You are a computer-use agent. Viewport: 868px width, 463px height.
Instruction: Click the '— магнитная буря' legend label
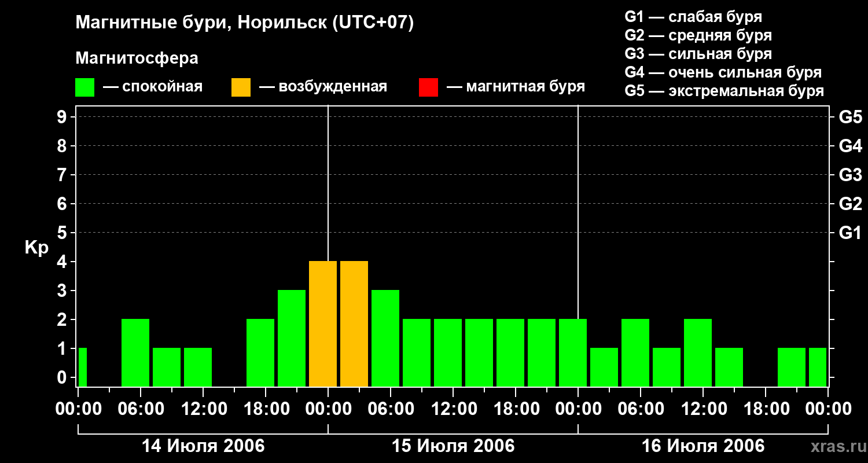point(516,87)
